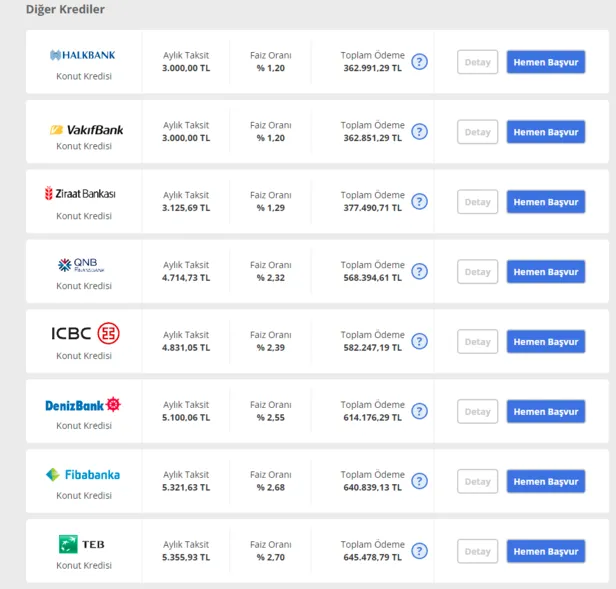Apply now for the Halkbank loan

(546, 62)
